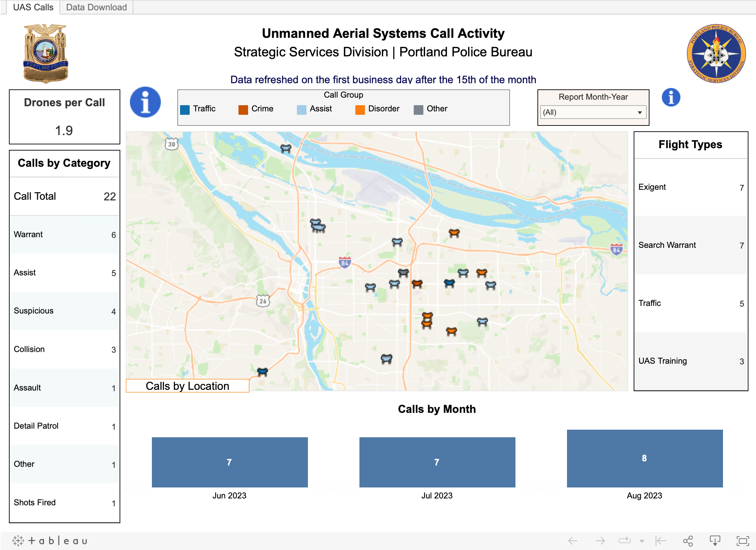
Task: Switch to the Data Download tab
Action: point(96,7)
